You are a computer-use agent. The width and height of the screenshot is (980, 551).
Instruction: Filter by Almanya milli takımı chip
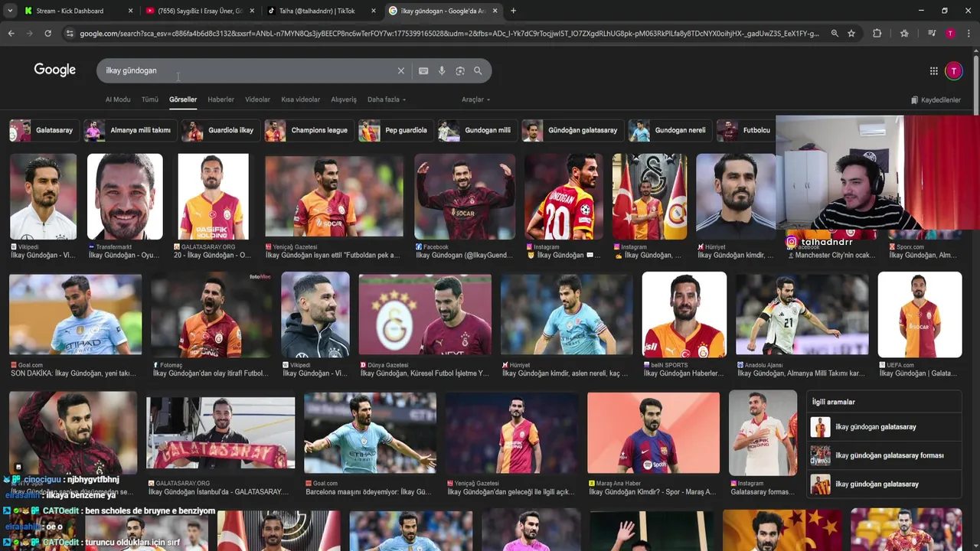tap(129, 130)
